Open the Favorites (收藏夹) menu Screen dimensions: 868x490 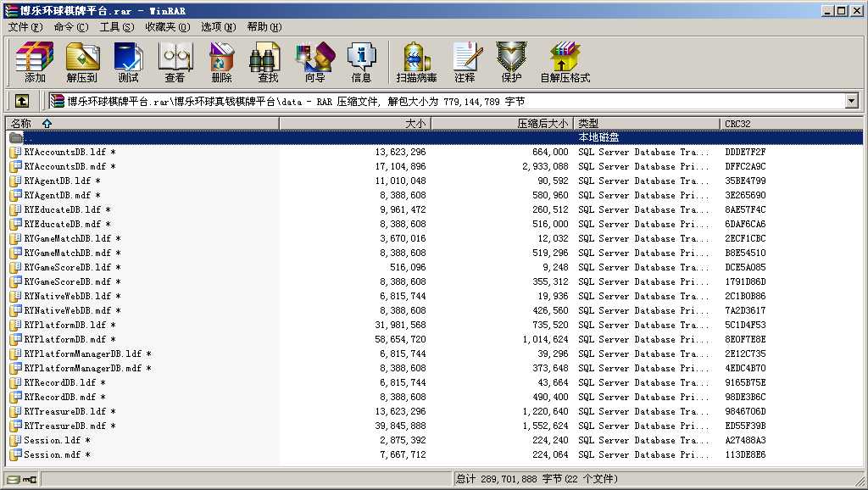click(168, 26)
